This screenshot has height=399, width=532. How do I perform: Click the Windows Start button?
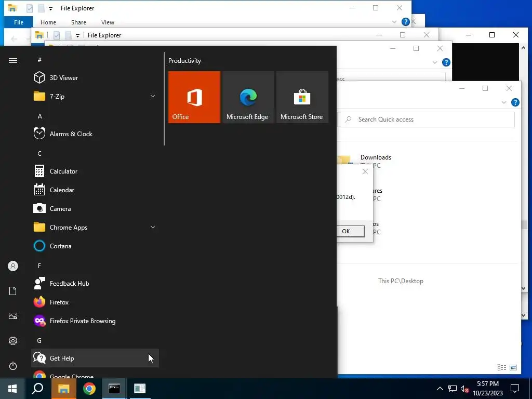12,389
